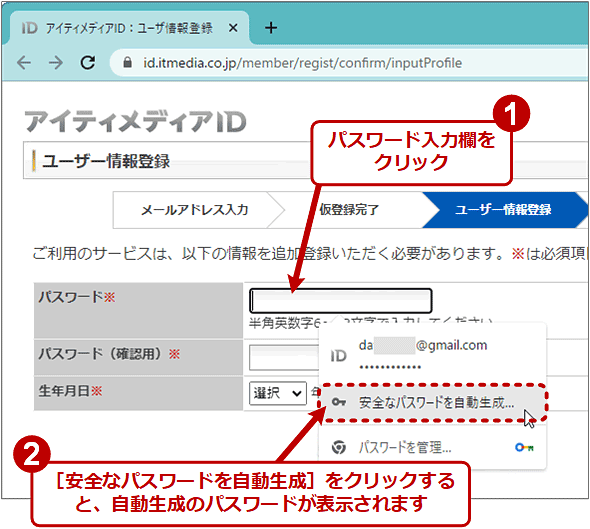Go back with the browser back arrow

[x=24, y=62]
